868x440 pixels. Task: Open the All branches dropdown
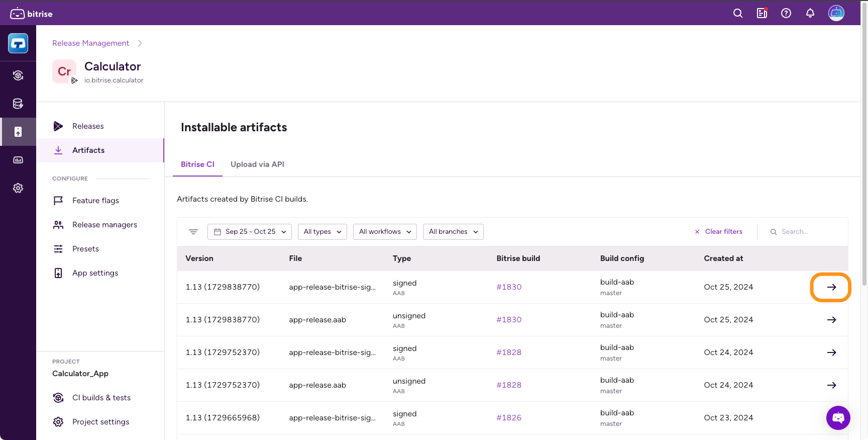(453, 232)
